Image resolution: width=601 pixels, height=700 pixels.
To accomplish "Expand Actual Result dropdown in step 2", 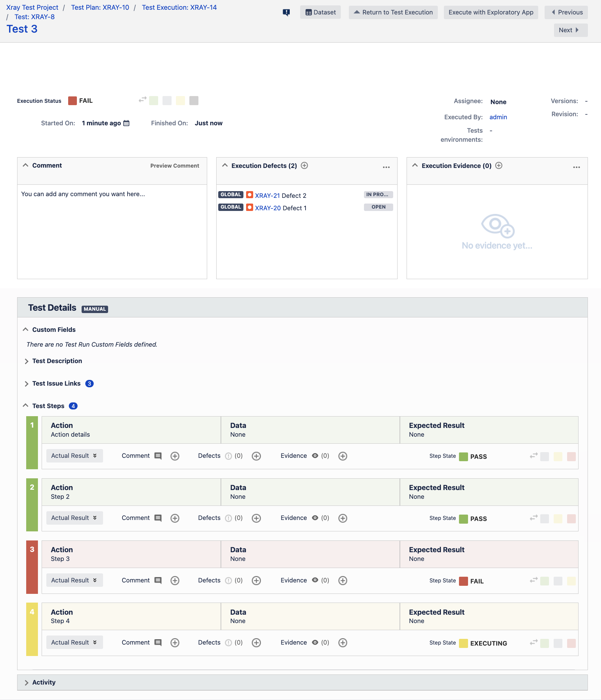I will [74, 518].
